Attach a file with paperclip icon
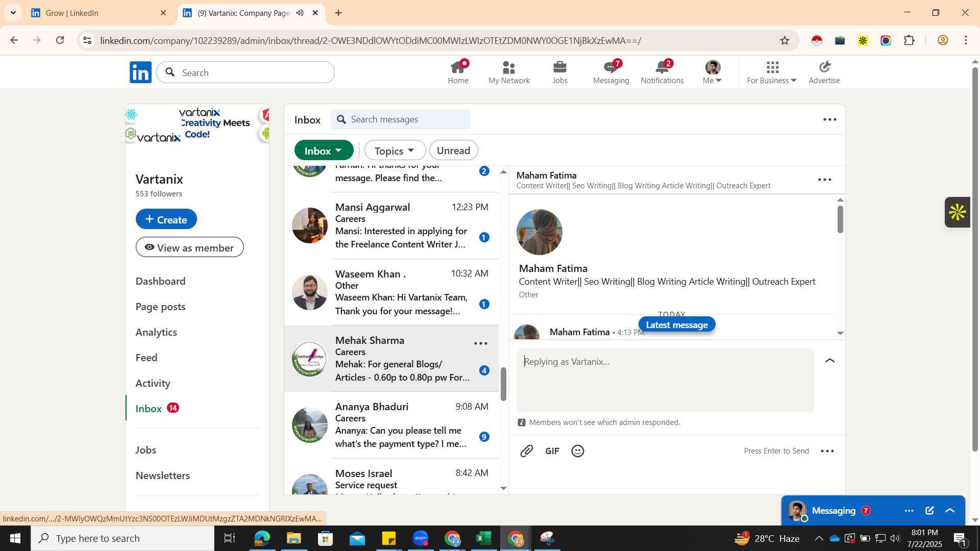This screenshot has width=980, height=551. (527, 451)
